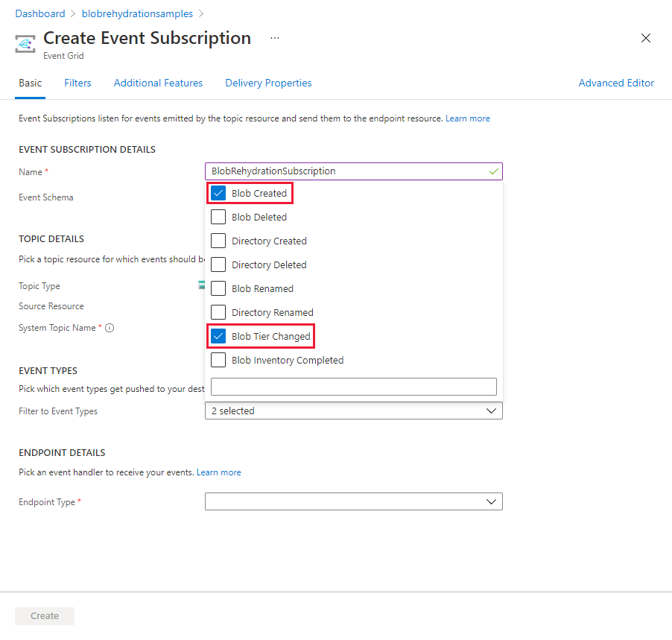This screenshot has height=640, width=672.
Task: Enable the Directory Renamed event type
Action: click(218, 312)
